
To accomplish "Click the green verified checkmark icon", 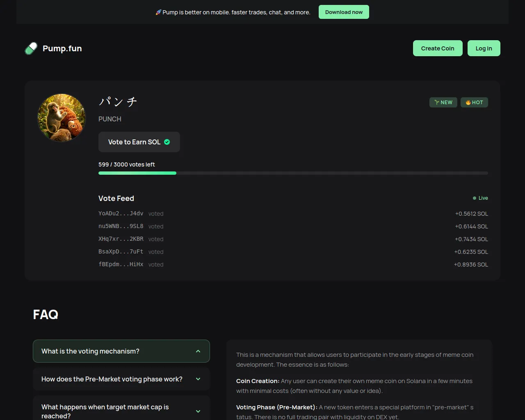I will pos(167,142).
